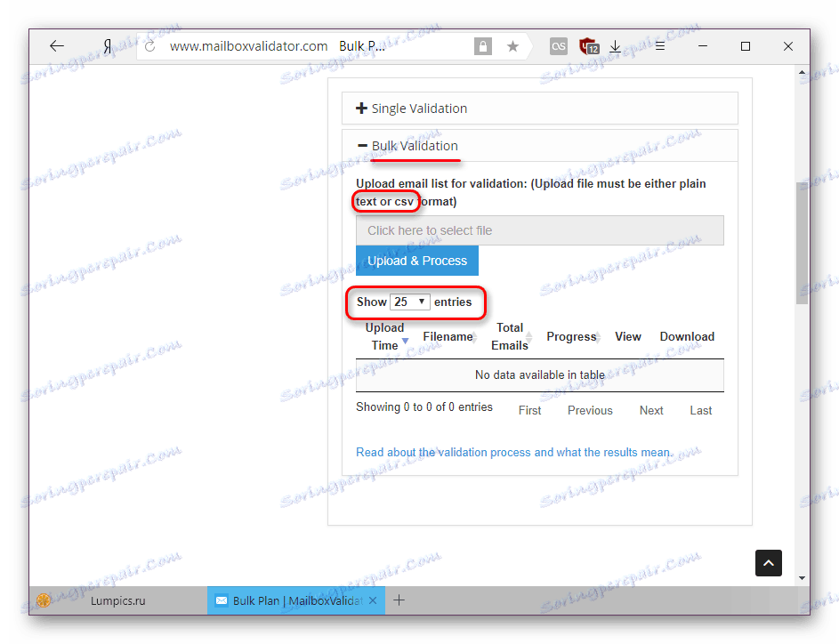Open the ad blocker shield extension icon
This screenshot has height=644, width=839.
589,46
